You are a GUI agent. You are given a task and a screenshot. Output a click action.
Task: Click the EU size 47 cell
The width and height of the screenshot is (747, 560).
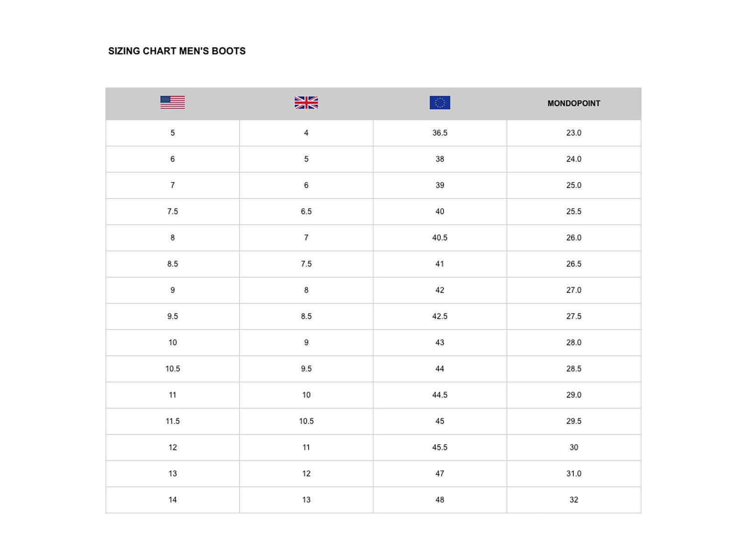440,474
